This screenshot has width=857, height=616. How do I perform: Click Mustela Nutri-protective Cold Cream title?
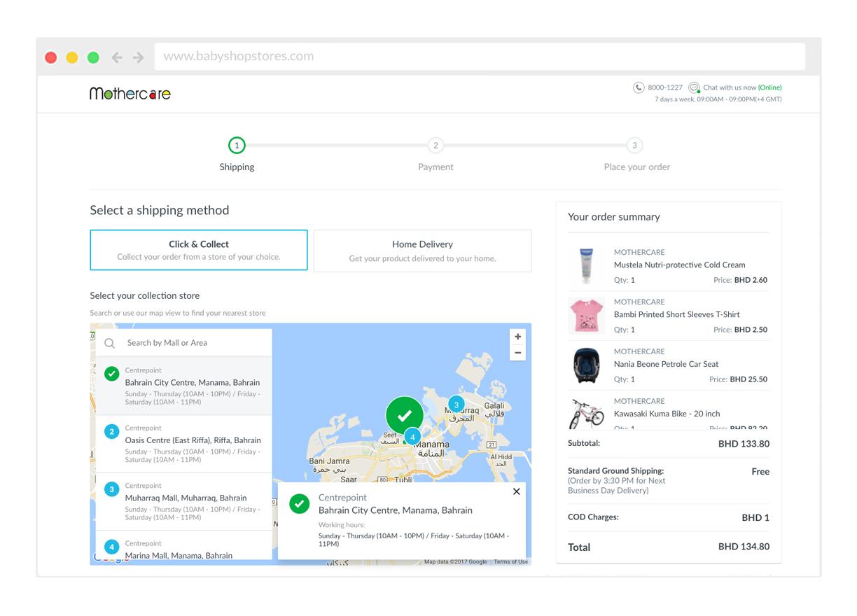679,265
